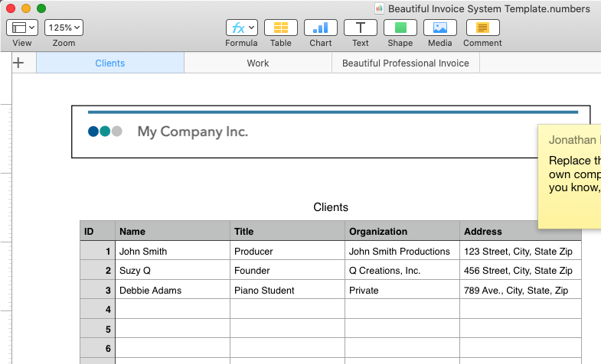
Task: Open the Chart insert menu
Action: [x=321, y=28]
